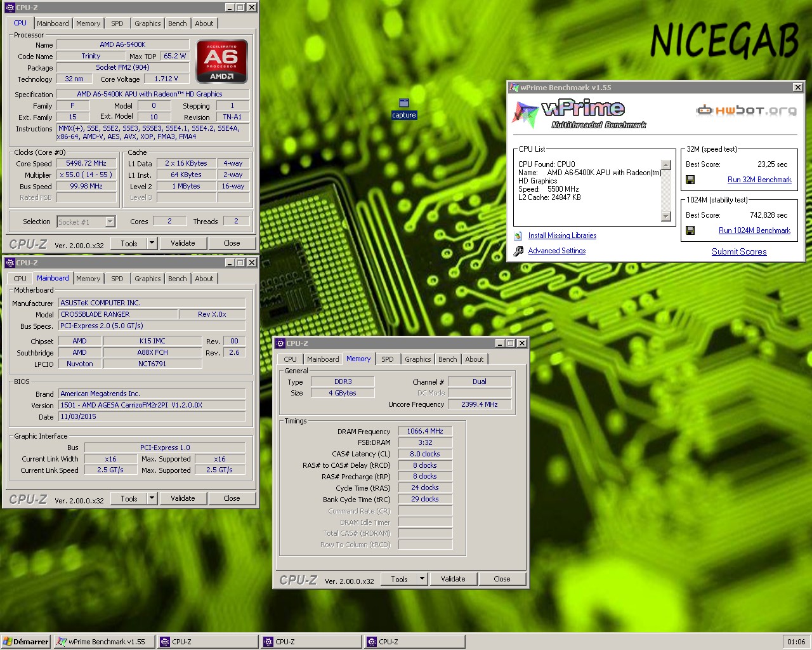This screenshot has width=812, height=650.
Task: Click the Advanced Settings wrench icon
Action: 518,251
